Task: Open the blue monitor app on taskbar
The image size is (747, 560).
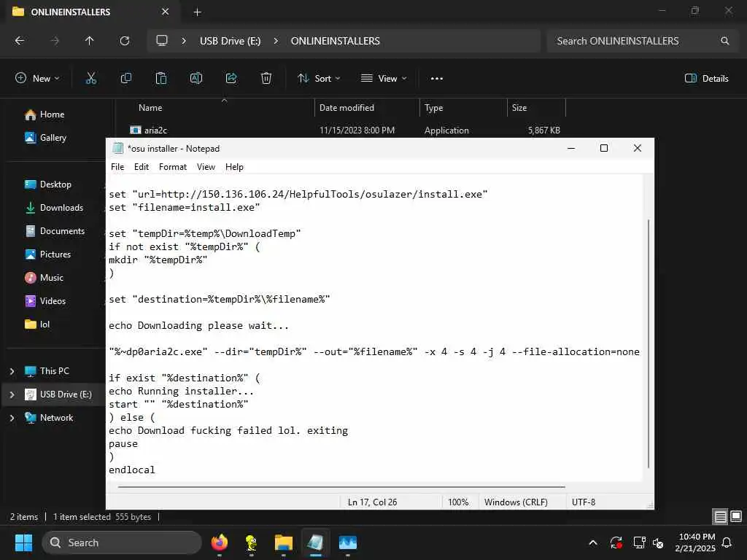Action: click(x=348, y=542)
